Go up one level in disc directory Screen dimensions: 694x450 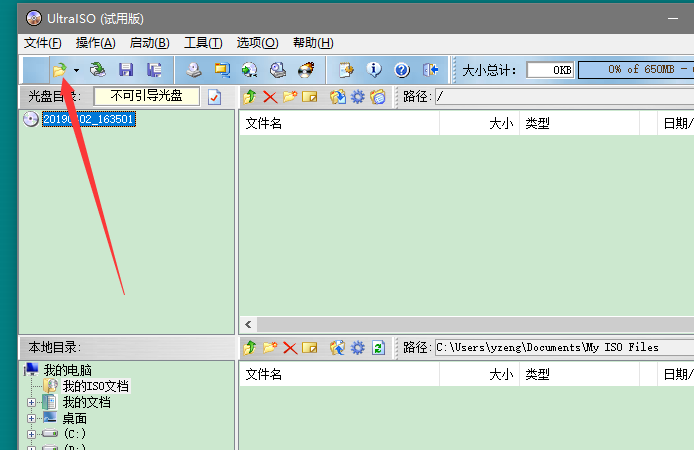[250, 96]
